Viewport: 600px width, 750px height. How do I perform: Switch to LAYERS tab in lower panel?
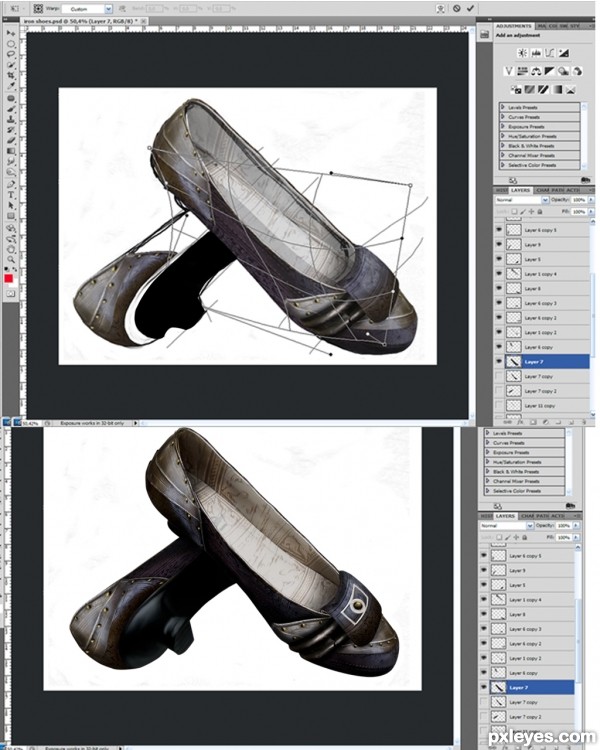[x=505, y=516]
